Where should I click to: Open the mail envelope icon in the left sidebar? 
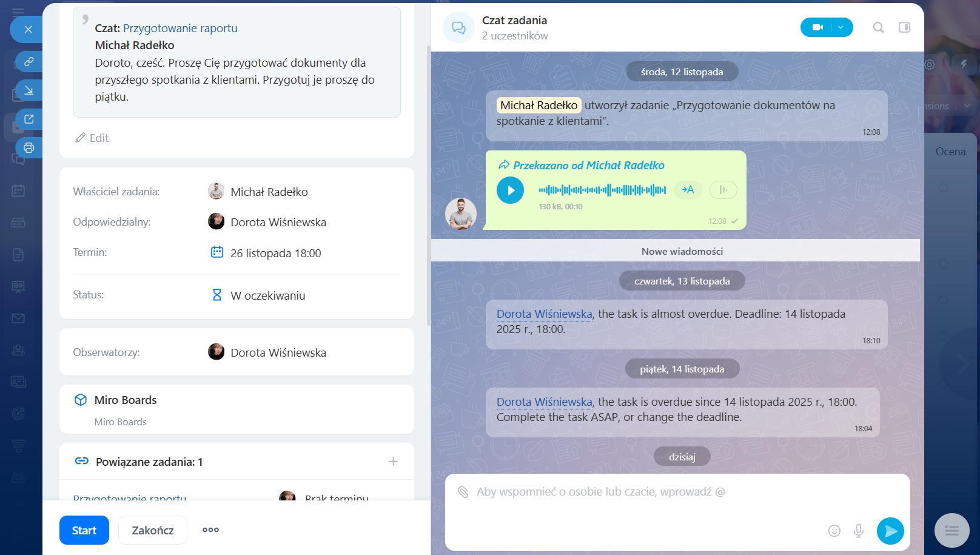point(18,318)
